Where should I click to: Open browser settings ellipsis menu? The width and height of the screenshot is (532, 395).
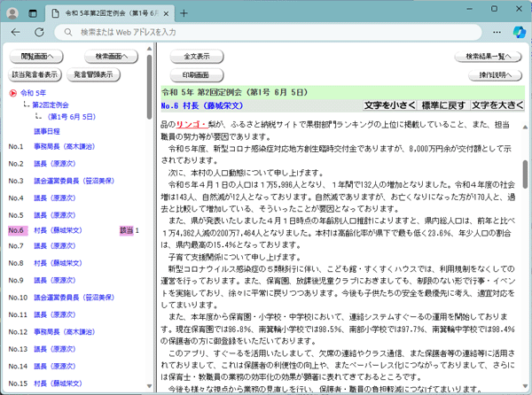coord(497,32)
